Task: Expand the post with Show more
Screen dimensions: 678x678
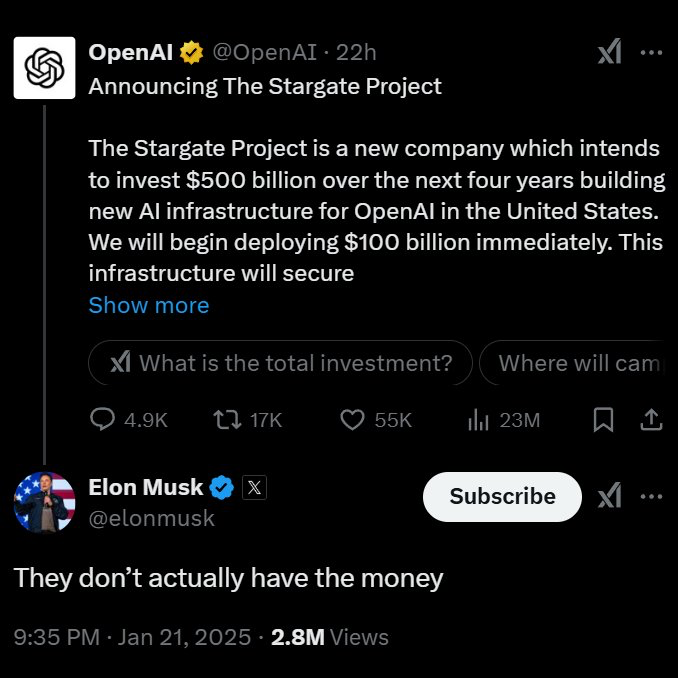Action: pos(149,305)
